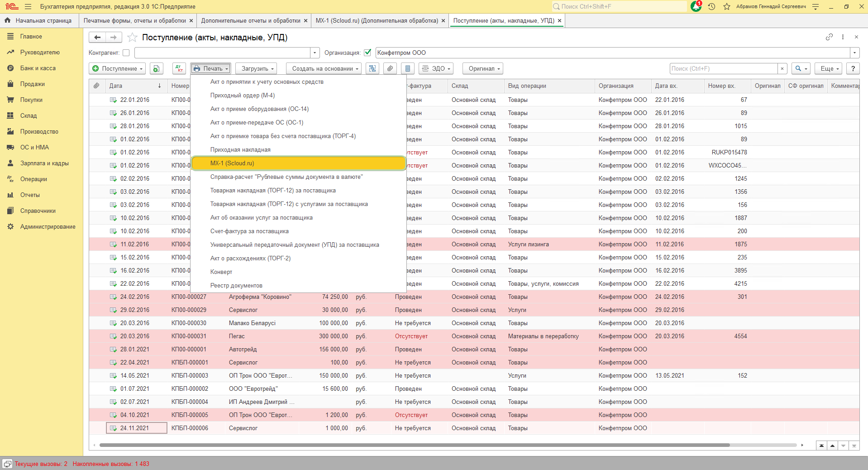Open notifications bell icon
Viewport: 868px width, 470px height.
(696, 6)
